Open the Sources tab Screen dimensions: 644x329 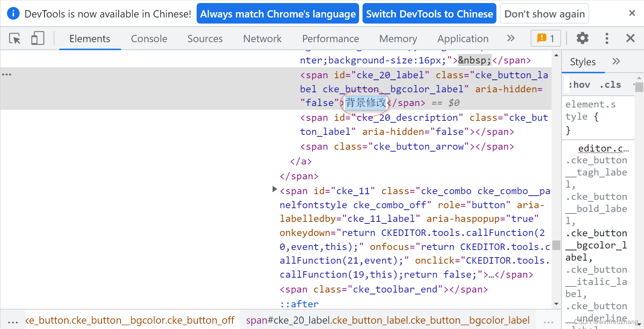[x=205, y=39]
